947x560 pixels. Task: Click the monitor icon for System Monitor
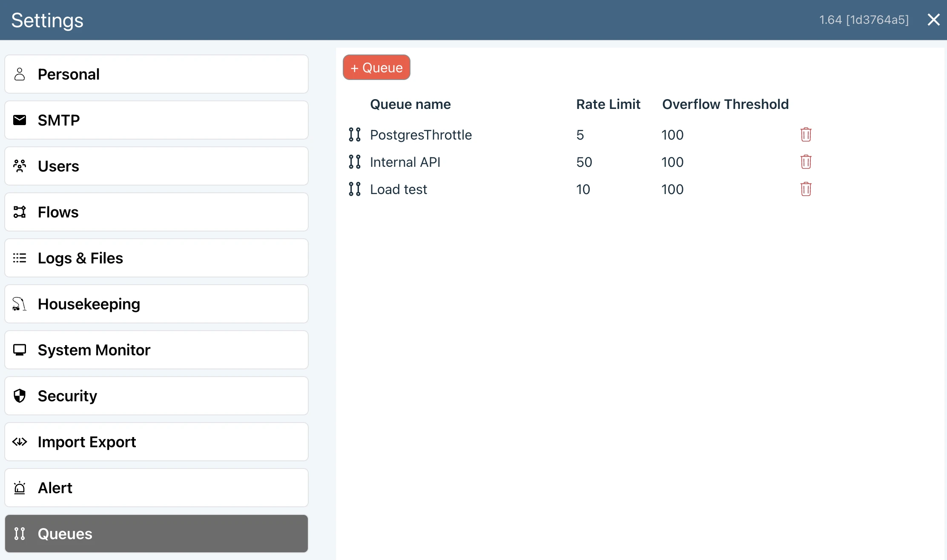click(20, 350)
